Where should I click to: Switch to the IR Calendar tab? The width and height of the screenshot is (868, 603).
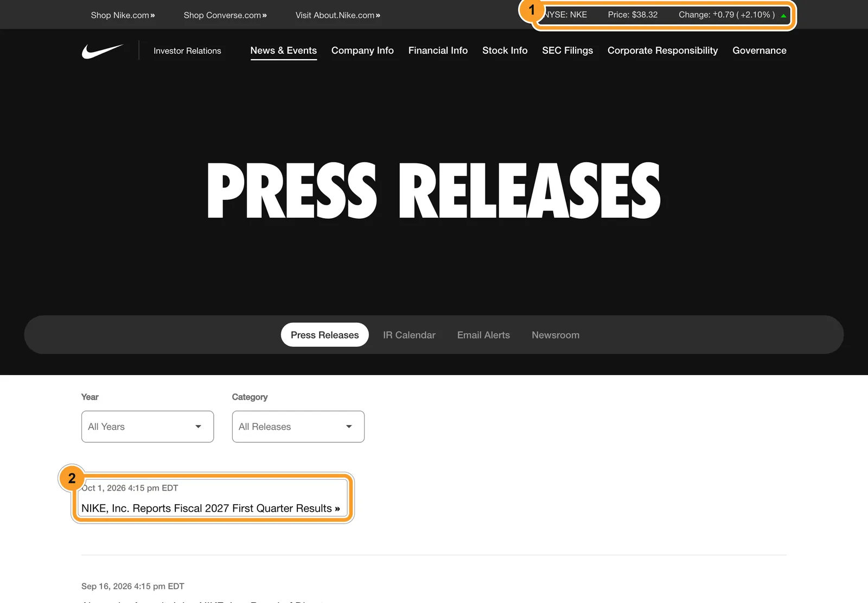409,335
